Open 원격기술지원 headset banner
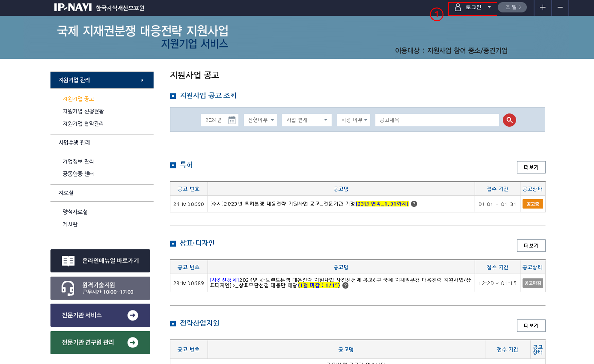This screenshot has height=364, width=594. point(100,288)
